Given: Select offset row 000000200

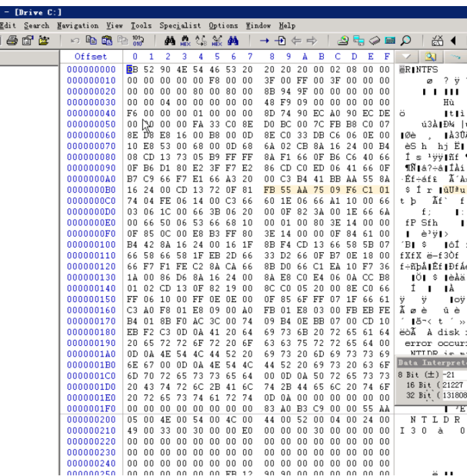Looking at the screenshot, I should [x=91, y=419].
